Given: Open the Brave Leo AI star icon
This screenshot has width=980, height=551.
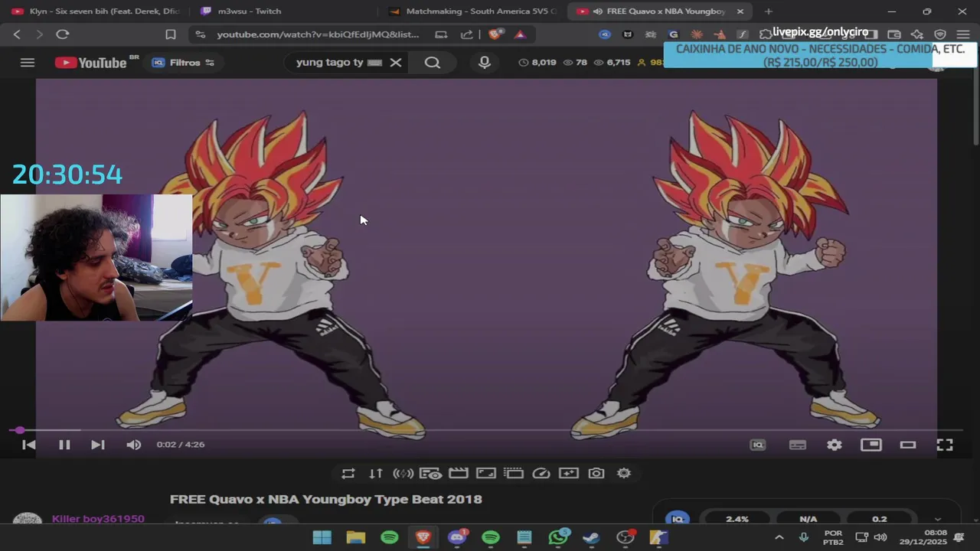Looking at the screenshot, I should (x=916, y=34).
